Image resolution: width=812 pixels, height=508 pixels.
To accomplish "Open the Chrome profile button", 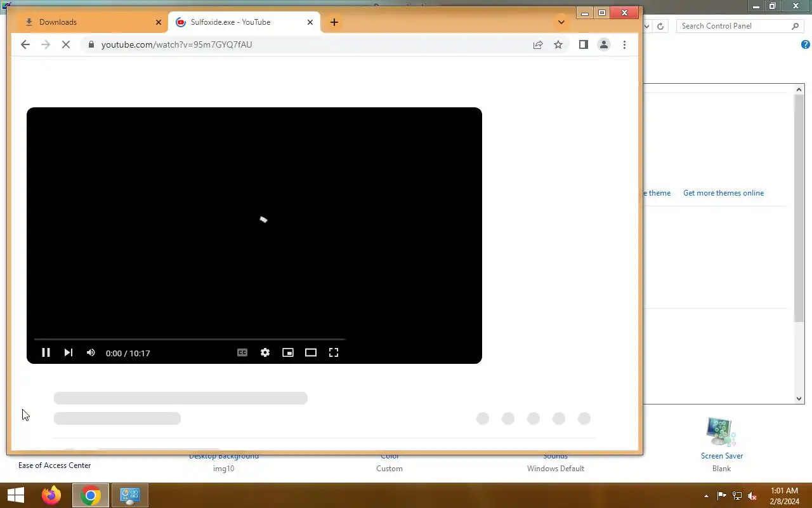I will click(x=604, y=44).
